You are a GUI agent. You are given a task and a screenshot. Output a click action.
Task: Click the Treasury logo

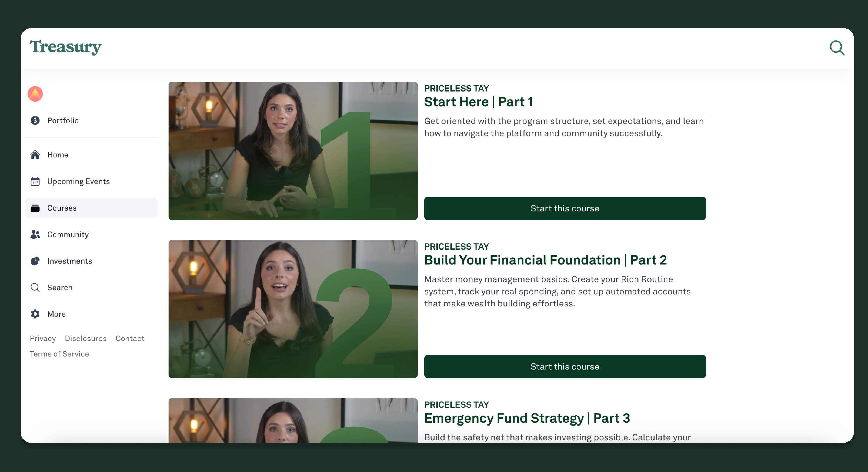(65, 47)
